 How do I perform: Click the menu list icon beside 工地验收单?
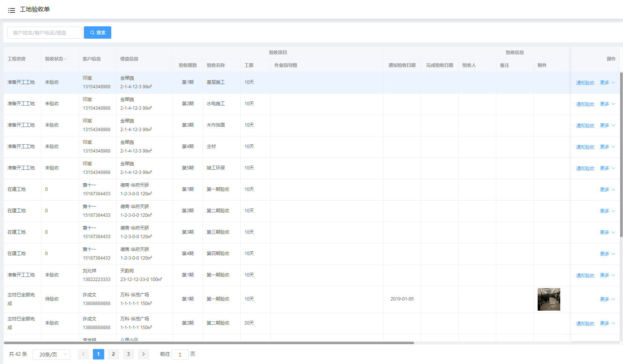[12, 10]
